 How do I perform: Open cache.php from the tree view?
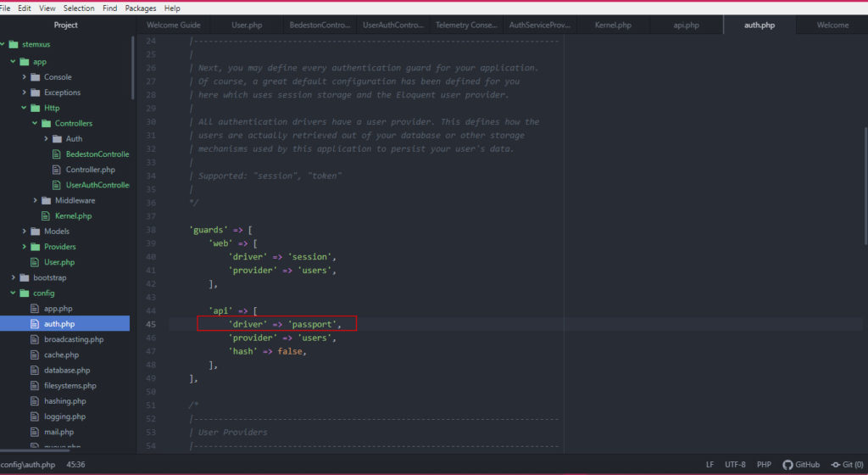[x=61, y=355]
